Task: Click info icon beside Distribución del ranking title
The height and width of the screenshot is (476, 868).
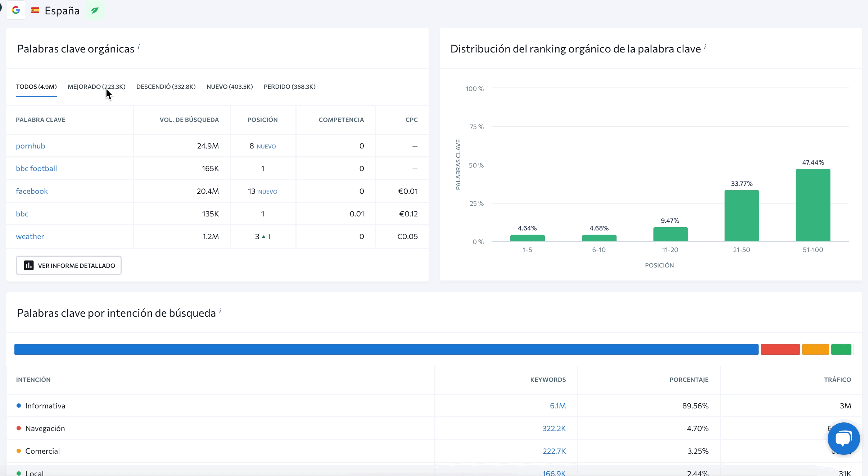Action: point(705,46)
